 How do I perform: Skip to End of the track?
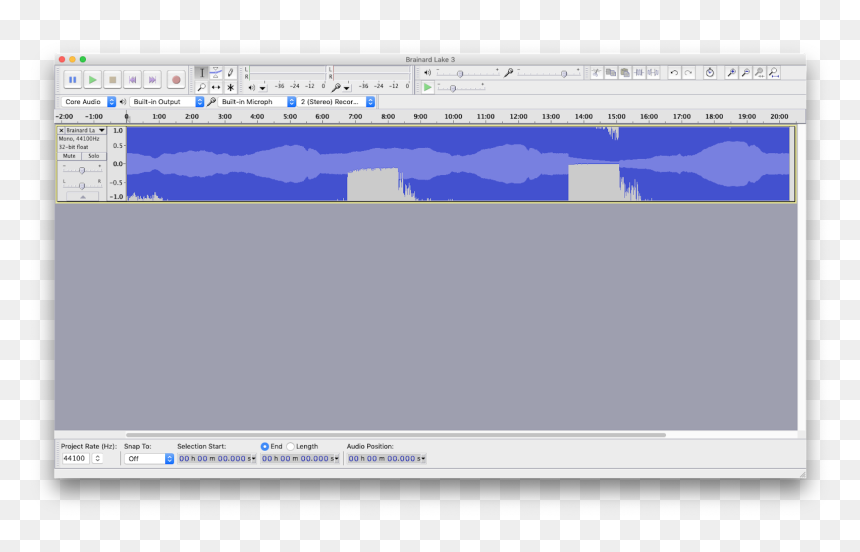tap(152, 80)
